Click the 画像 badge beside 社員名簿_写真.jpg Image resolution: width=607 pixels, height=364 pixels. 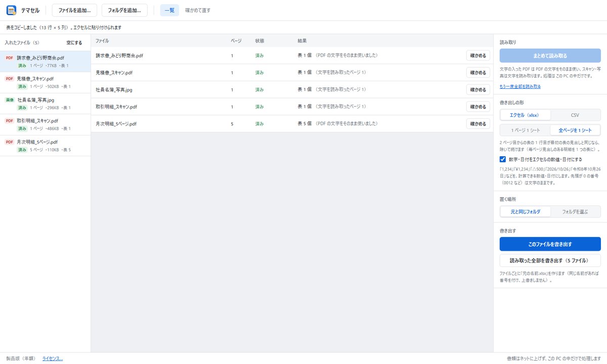click(10, 100)
